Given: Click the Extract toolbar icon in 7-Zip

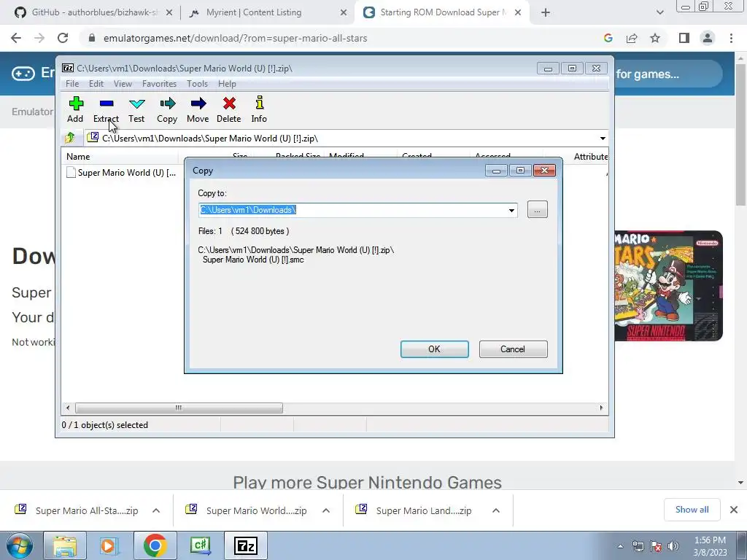Looking at the screenshot, I should [x=106, y=109].
